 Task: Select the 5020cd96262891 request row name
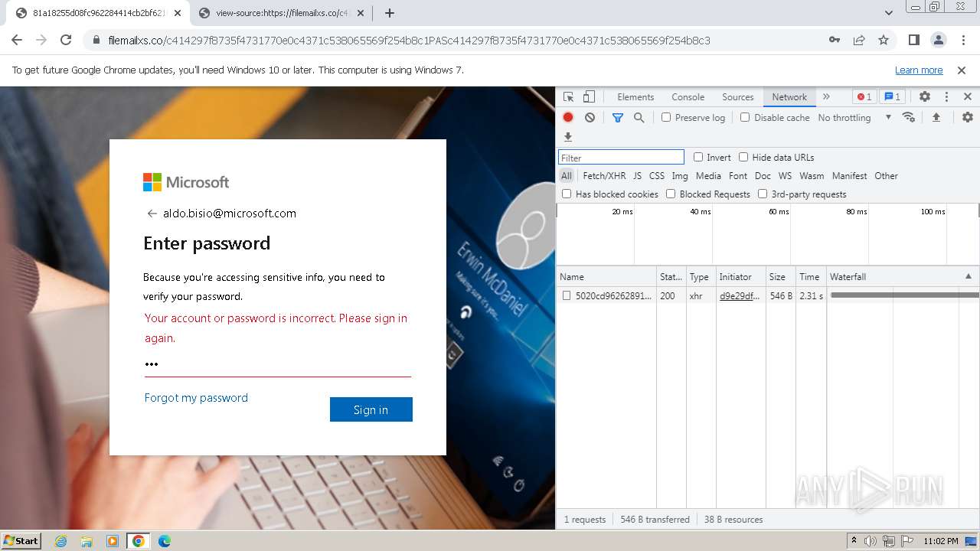(613, 295)
